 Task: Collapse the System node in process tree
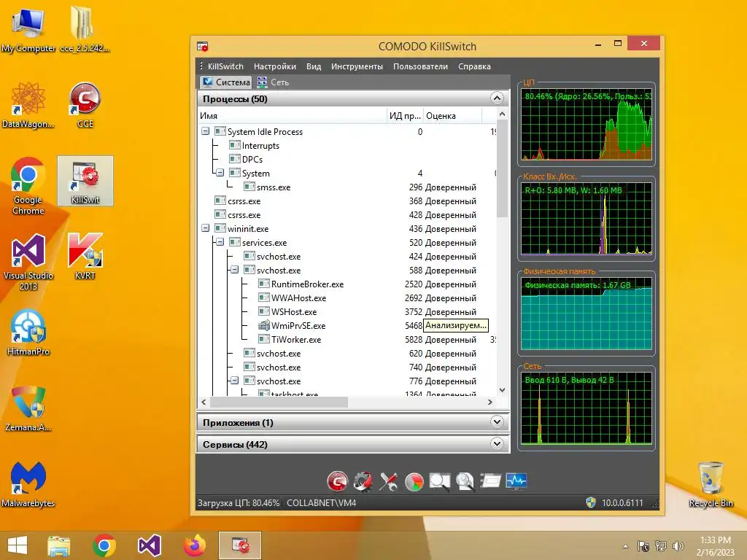coord(220,173)
